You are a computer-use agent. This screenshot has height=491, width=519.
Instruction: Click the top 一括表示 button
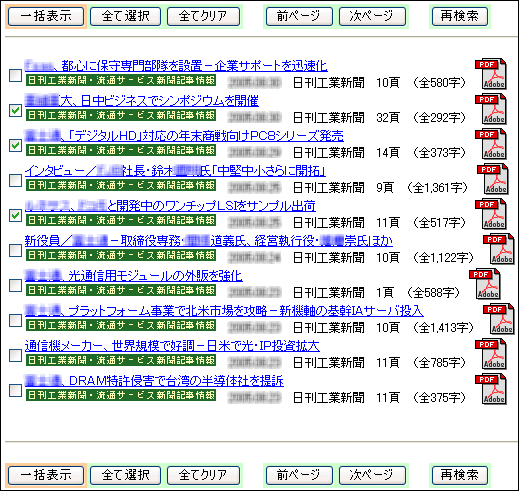(x=46, y=16)
